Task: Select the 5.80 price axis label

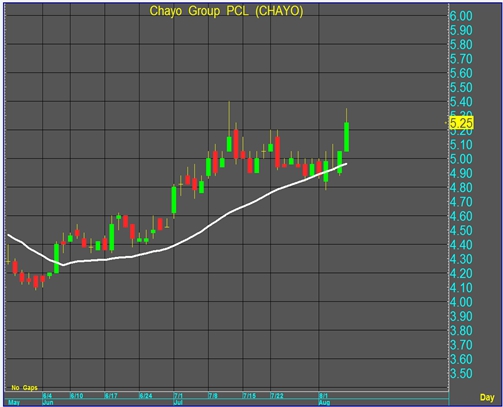Action: (x=461, y=45)
